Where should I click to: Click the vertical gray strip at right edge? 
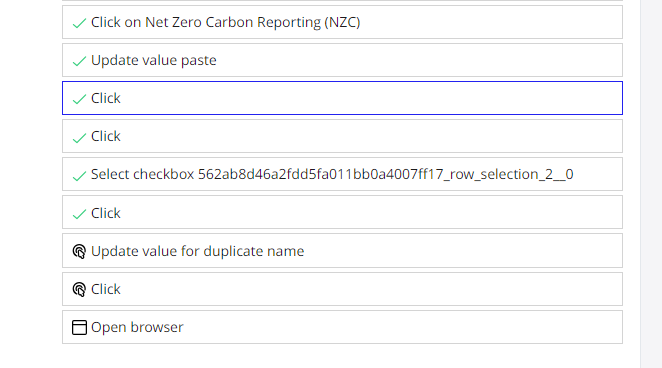click(x=651, y=184)
